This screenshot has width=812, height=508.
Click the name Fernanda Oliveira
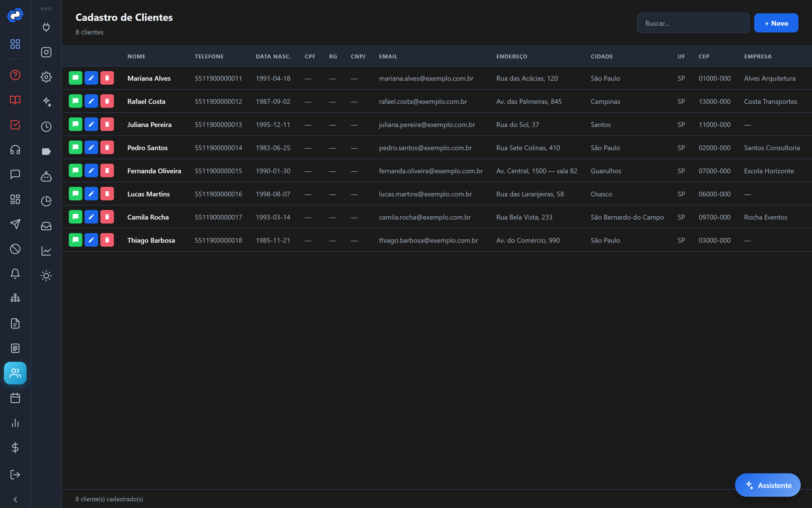point(154,171)
